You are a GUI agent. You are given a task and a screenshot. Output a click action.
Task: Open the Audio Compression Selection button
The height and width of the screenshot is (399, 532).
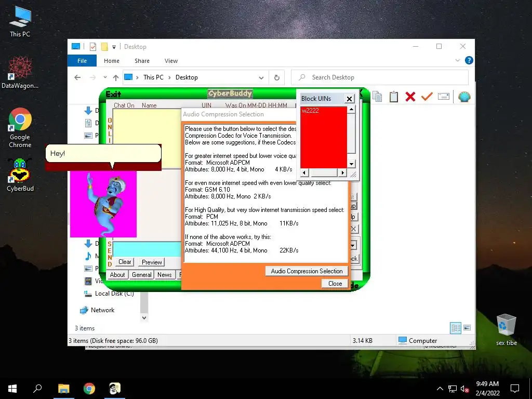pyautogui.click(x=307, y=271)
